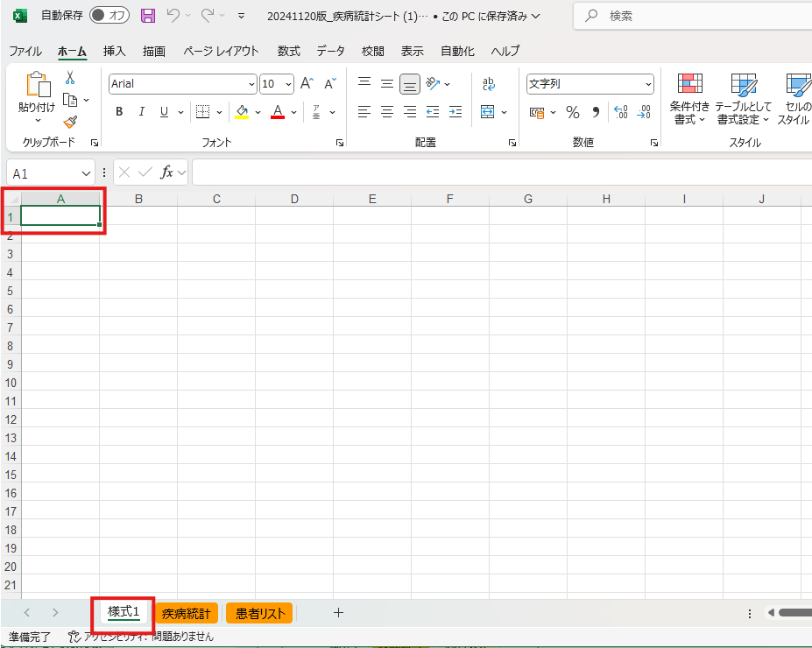Open the fill color arrow dropdown
The image size is (812, 648).
(x=258, y=112)
